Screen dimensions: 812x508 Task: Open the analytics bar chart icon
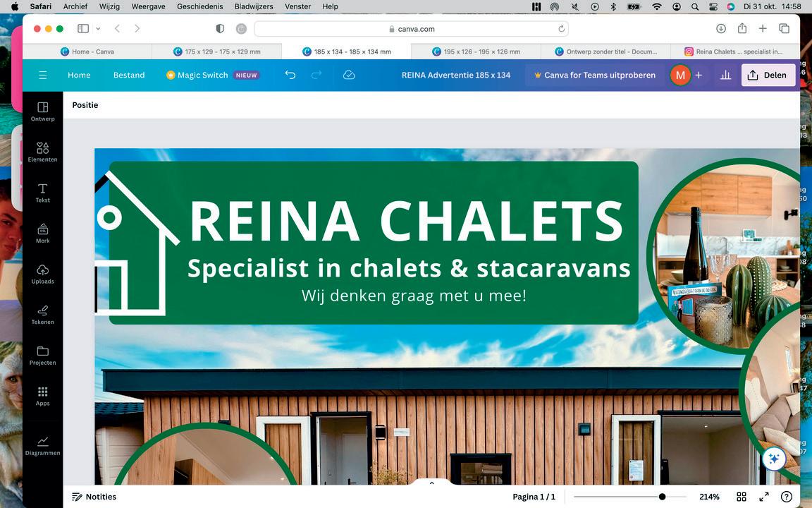coord(725,75)
